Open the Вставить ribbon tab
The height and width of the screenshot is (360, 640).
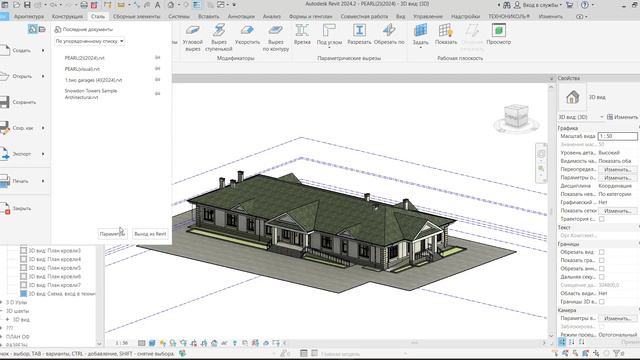click(x=209, y=16)
